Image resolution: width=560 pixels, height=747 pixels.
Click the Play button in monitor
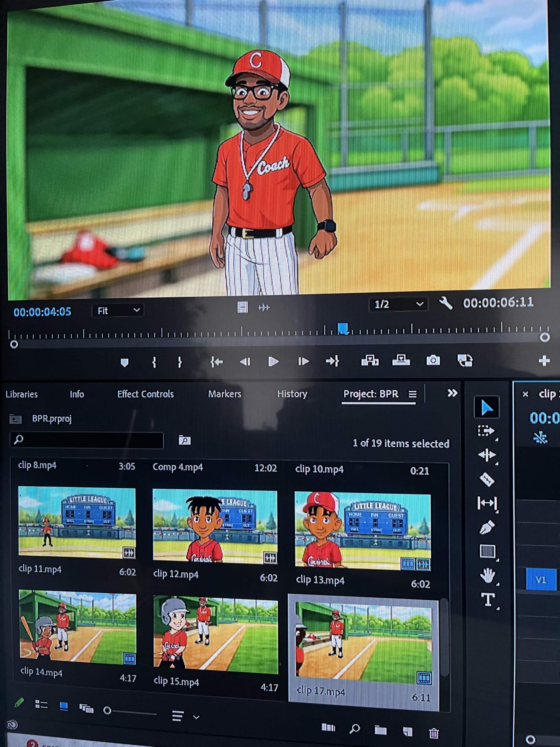click(273, 361)
